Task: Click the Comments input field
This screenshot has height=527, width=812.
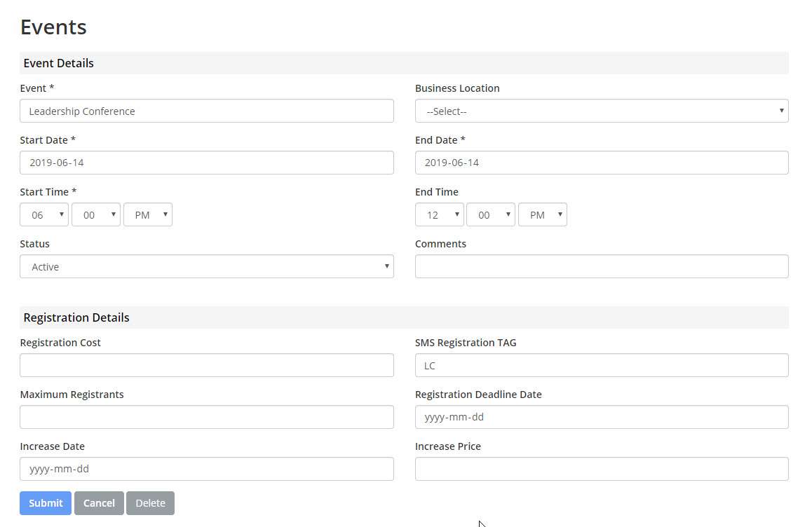Action: [602, 266]
